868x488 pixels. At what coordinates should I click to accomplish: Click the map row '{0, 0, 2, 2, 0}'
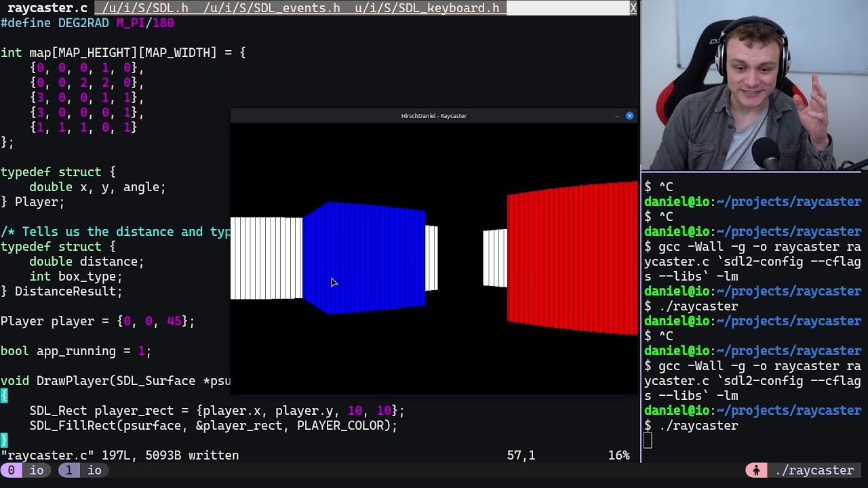click(87, 83)
